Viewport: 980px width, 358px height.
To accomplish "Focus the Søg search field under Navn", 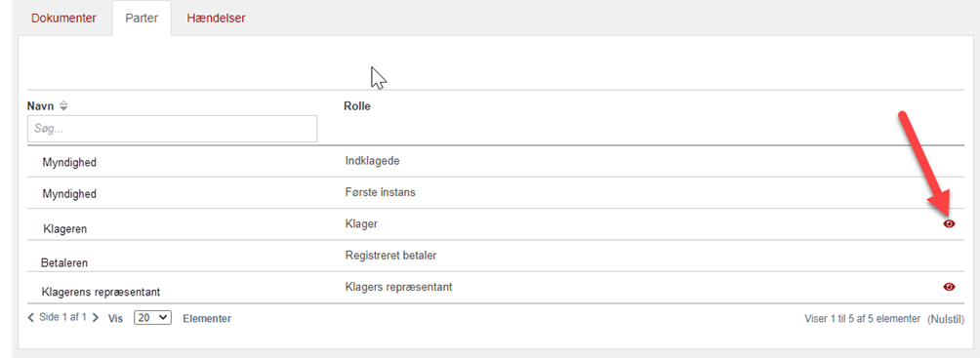I will (173, 129).
